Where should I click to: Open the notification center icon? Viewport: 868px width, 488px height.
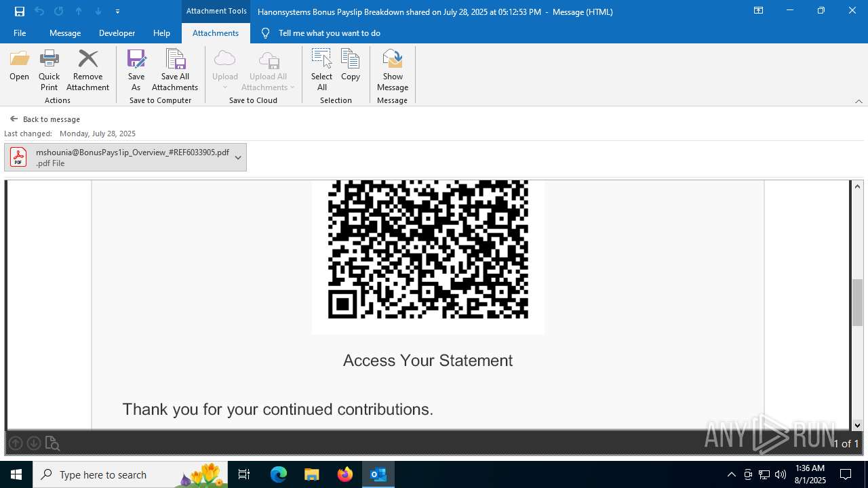[846, 474]
